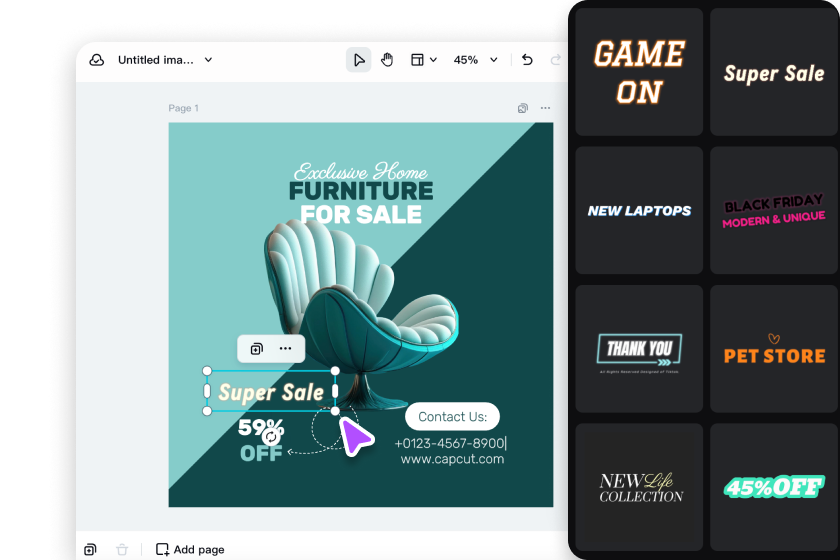Choose the NEW Life COLLECTION text template
Viewport: 840px width, 560px height.
(639, 487)
